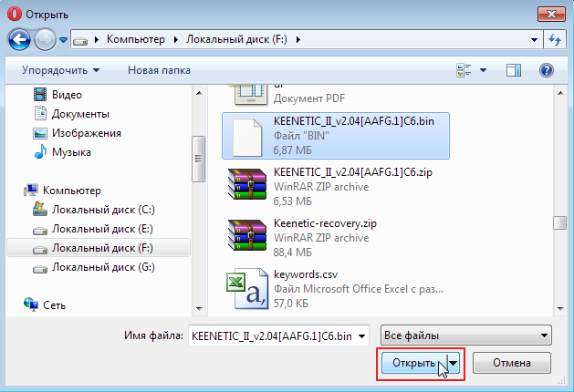
Task: Click Excel icon of keywords.csv
Action: point(247,289)
